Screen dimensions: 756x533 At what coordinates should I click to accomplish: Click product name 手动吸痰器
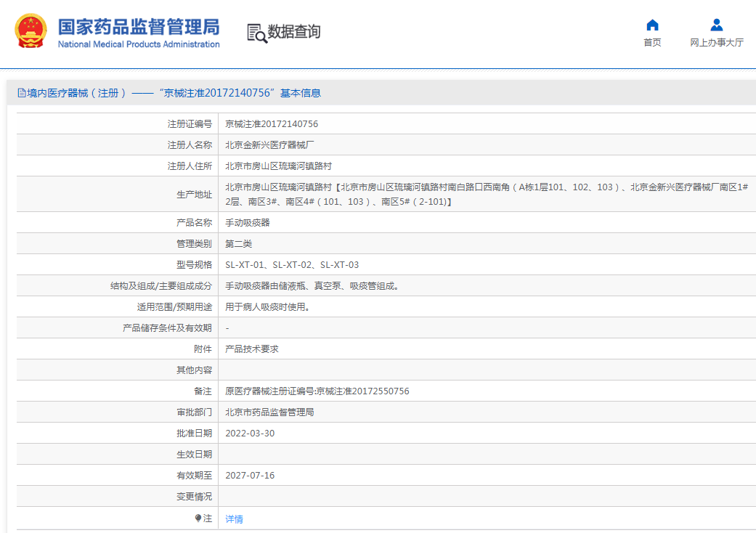point(248,223)
